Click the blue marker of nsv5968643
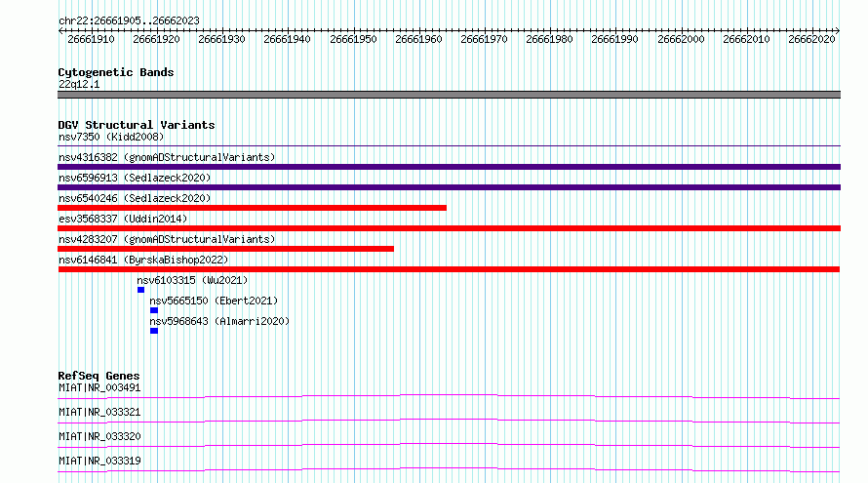The height and width of the screenshot is (483, 868). click(x=154, y=331)
